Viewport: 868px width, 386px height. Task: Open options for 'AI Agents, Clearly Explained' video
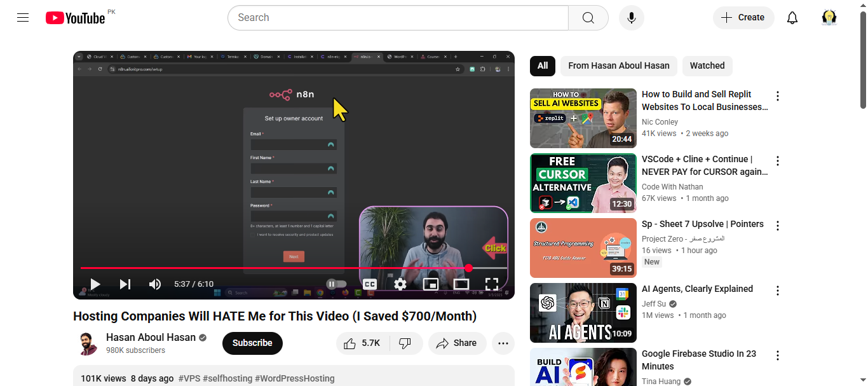click(777, 291)
